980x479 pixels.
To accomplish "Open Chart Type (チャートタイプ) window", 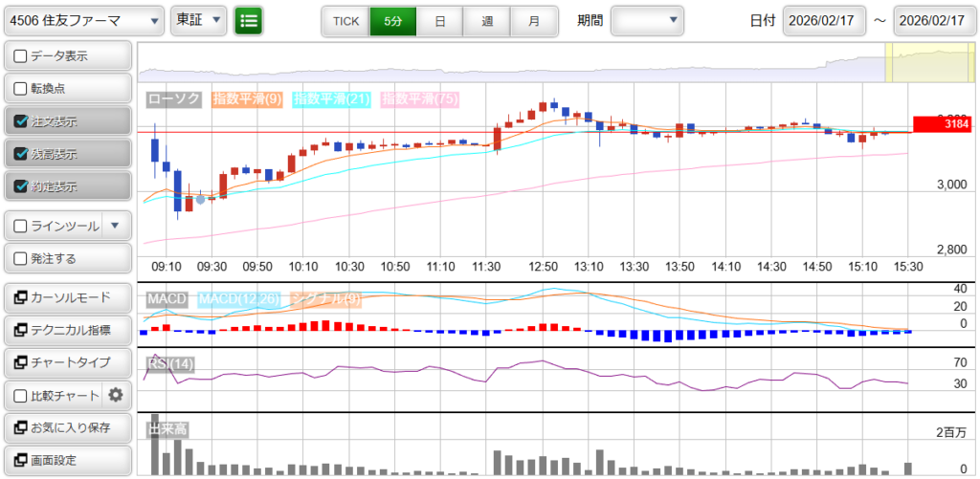I will click(67, 362).
